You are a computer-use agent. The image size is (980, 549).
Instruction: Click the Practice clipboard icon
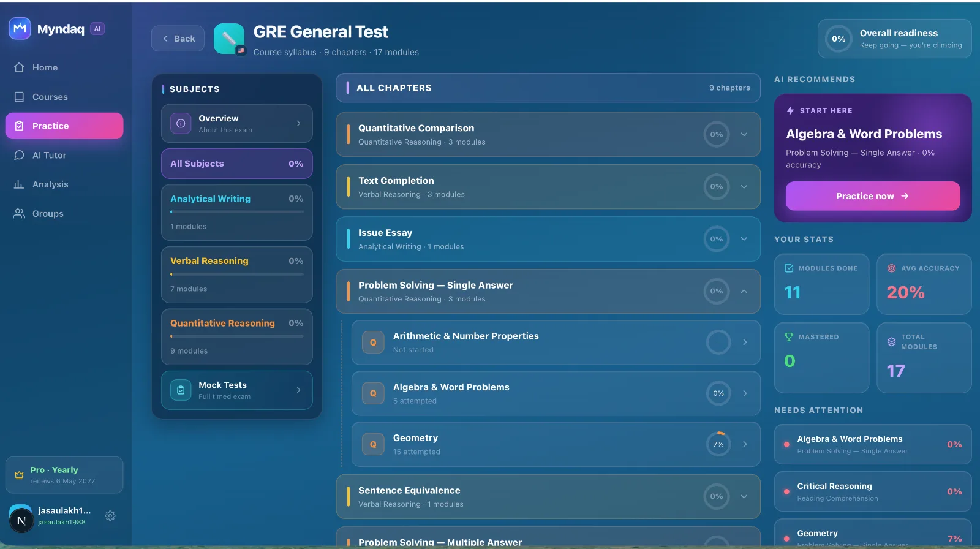(x=20, y=126)
